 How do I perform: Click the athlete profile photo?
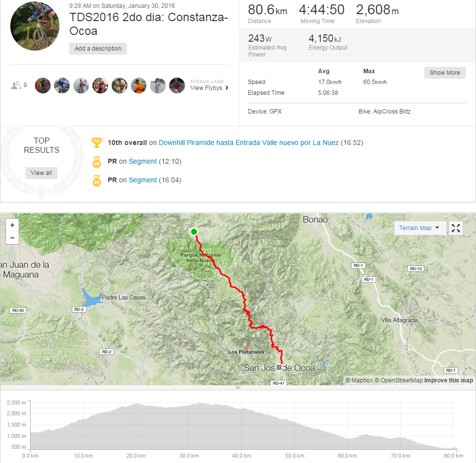(35, 26)
